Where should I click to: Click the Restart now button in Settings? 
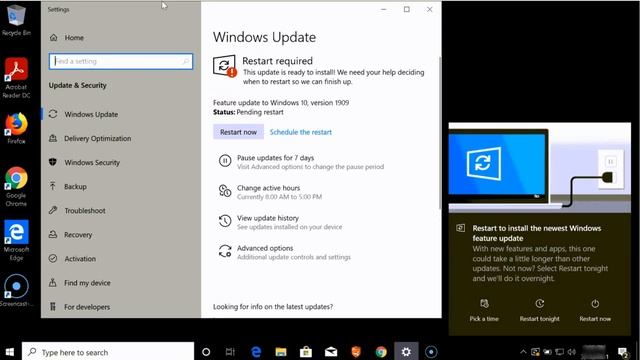pos(238,132)
